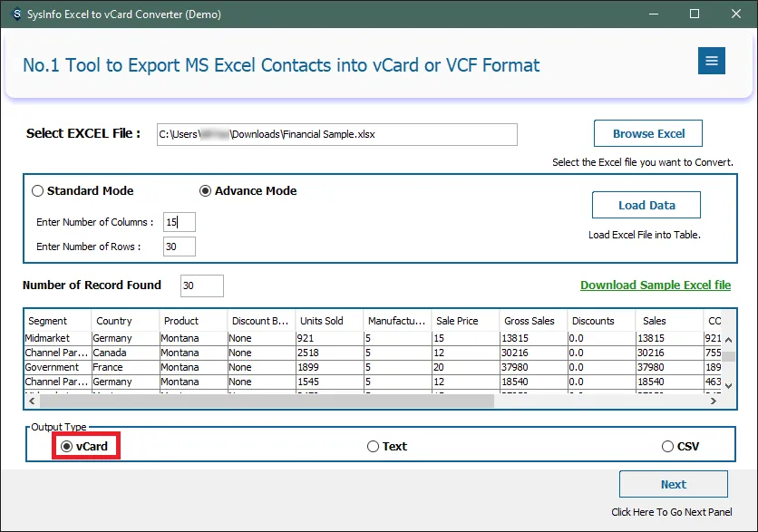
Task: Select the Discounts column header
Action: [602, 321]
